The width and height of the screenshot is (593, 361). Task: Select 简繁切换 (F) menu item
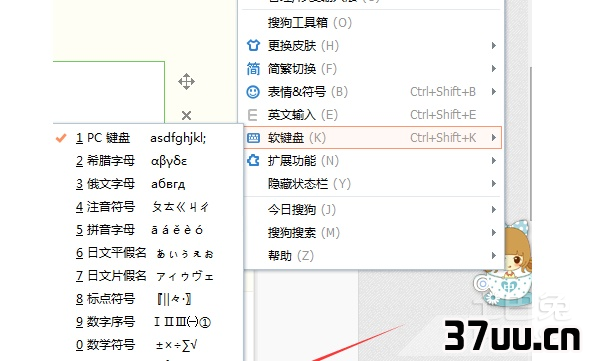[372, 69]
